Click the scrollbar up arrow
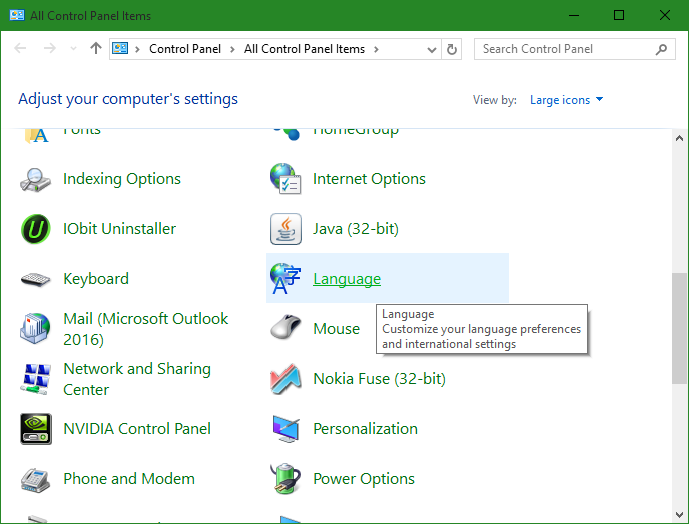The width and height of the screenshot is (689, 524). coord(679,138)
